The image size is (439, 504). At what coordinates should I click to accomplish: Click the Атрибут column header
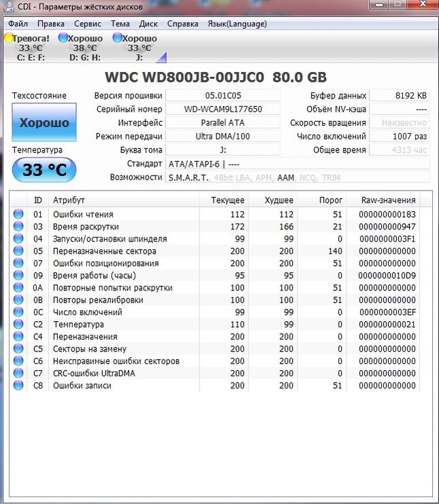click(124, 200)
